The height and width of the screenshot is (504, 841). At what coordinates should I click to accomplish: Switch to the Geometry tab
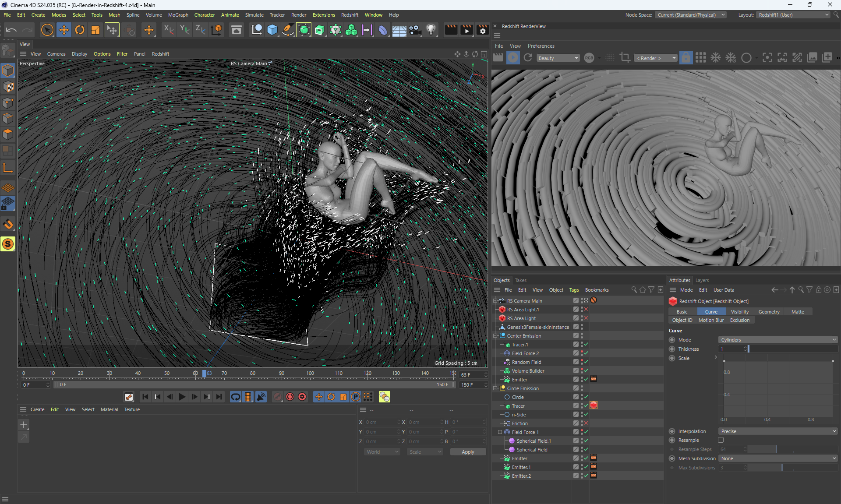[769, 312]
